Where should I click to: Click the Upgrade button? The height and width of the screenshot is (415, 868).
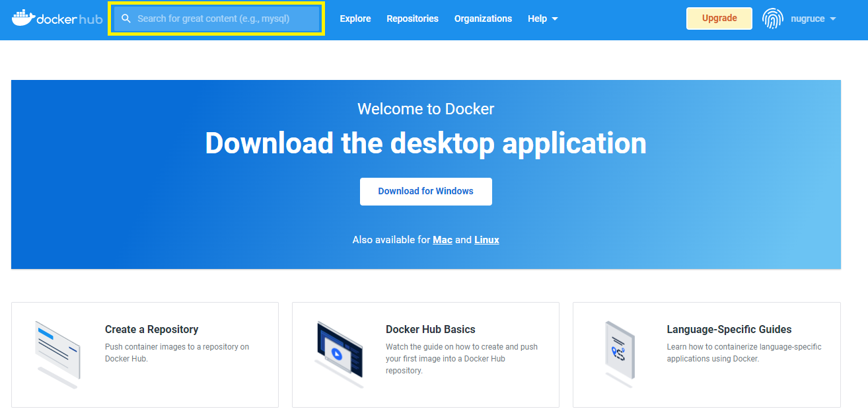click(x=719, y=19)
